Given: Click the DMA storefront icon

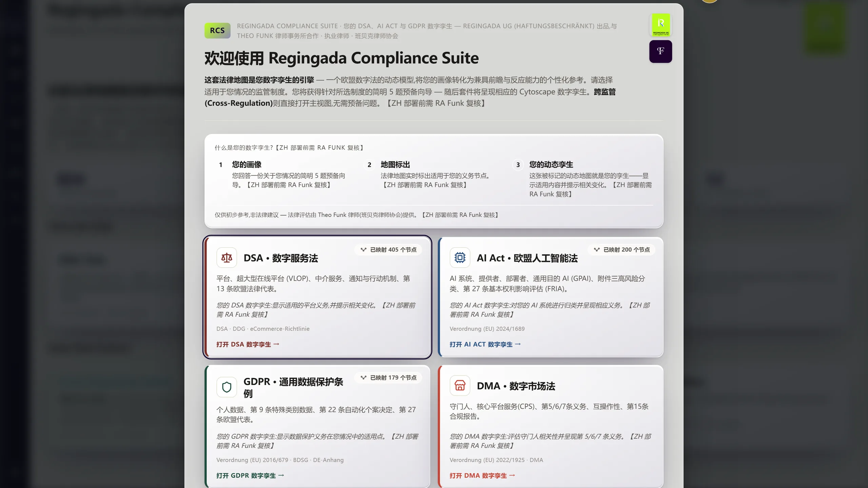Looking at the screenshot, I should pos(460,386).
